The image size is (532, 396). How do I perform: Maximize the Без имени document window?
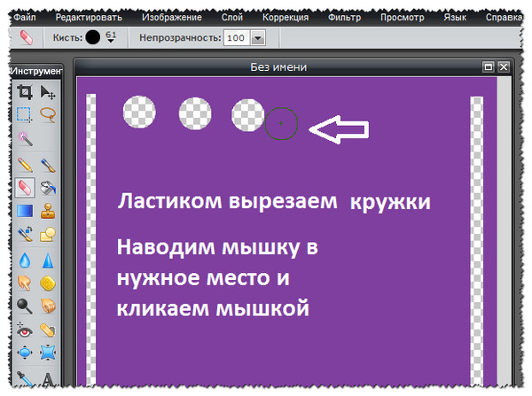point(489,66)
